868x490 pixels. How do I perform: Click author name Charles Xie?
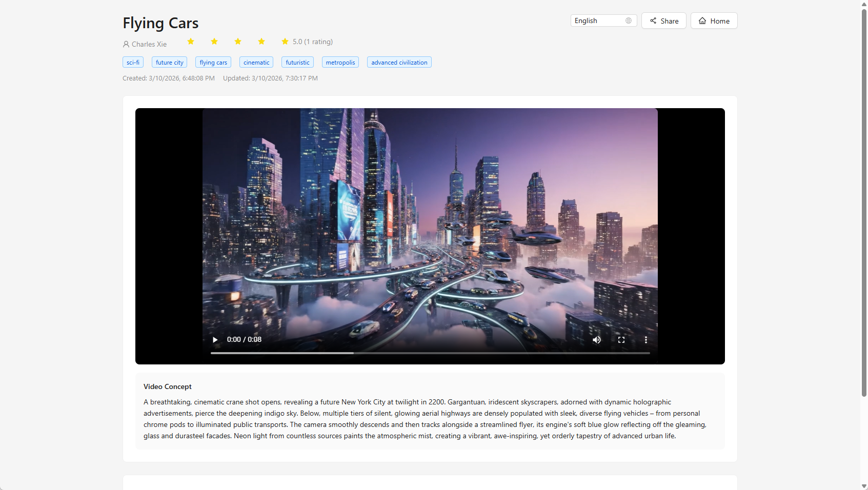tap(149, 44)
